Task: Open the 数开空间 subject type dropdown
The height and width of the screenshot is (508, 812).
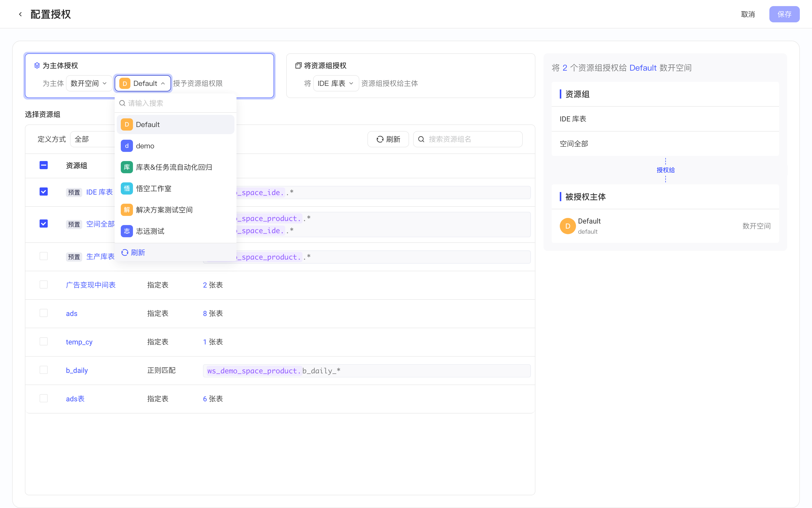Action: pos(89,83)
